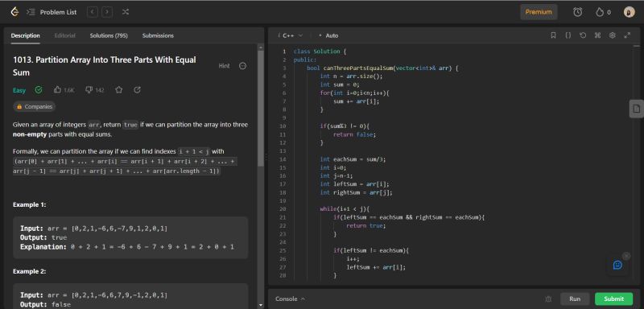
Task: Expand the editor to fullscreen
Action: 627,35
